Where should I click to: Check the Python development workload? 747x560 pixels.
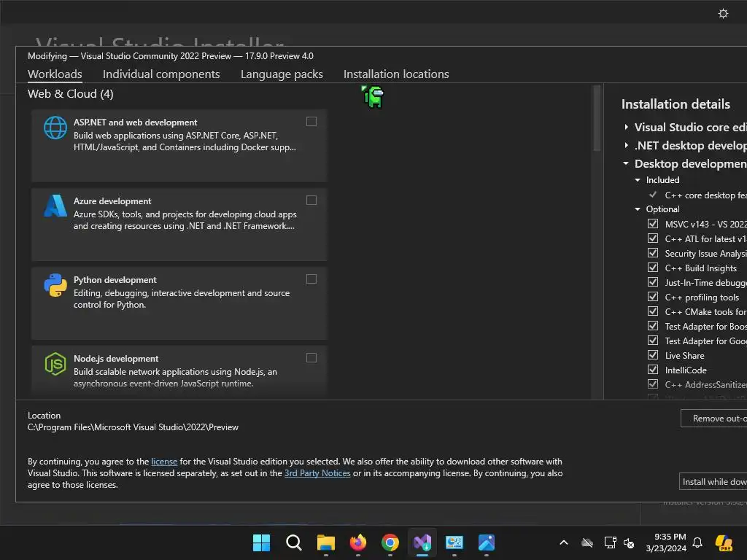tap(311, 279)
